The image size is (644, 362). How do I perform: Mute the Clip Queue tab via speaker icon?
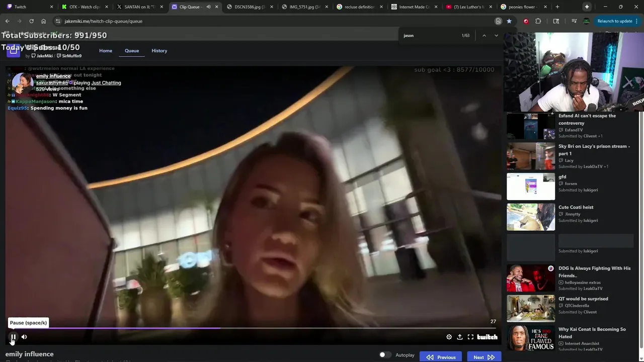point(208,7)
